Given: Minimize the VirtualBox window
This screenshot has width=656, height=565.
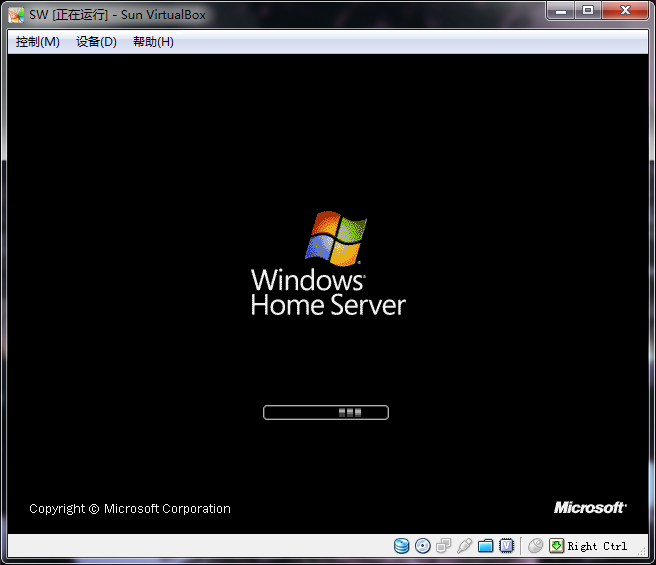Looking at the screenshot, I should click(x=561, y=10).
